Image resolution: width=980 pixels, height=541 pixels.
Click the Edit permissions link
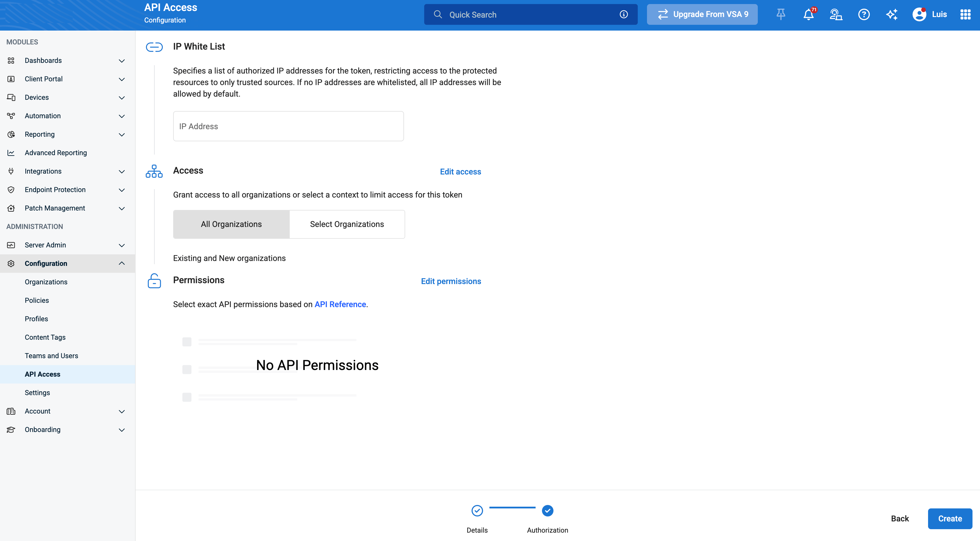[451, 281]
